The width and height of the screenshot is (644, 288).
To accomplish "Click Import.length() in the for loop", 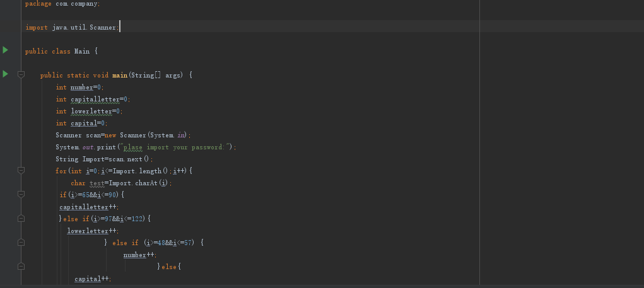I will click(139, 171).
